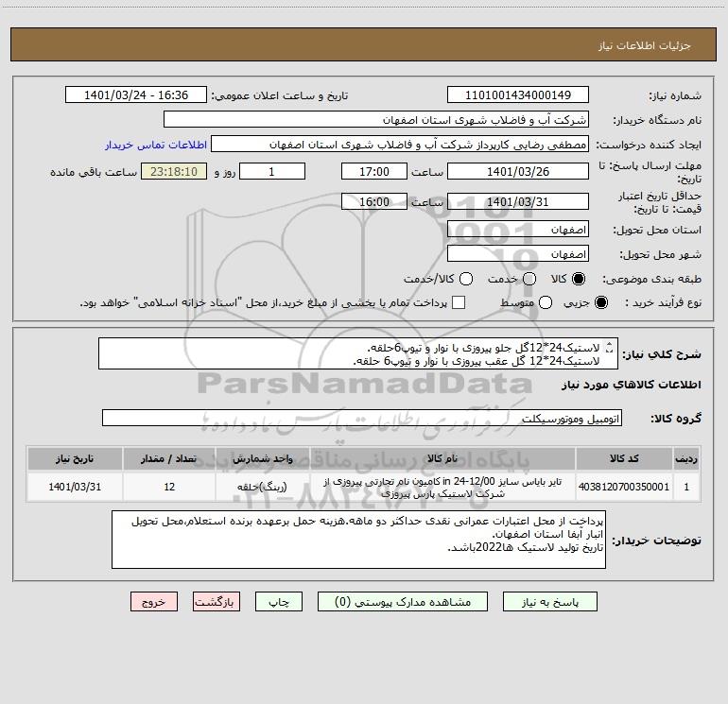The width and height of the screenshot is (728, 704).
Task: Click the تعداد / مقدار column header
Action: (169, 458)
